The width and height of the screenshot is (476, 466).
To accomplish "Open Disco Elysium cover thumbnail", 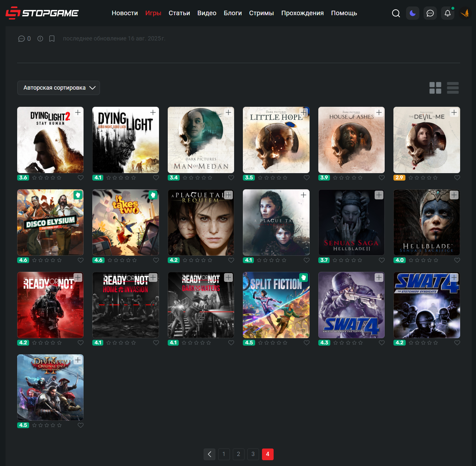I will point(50,222).
